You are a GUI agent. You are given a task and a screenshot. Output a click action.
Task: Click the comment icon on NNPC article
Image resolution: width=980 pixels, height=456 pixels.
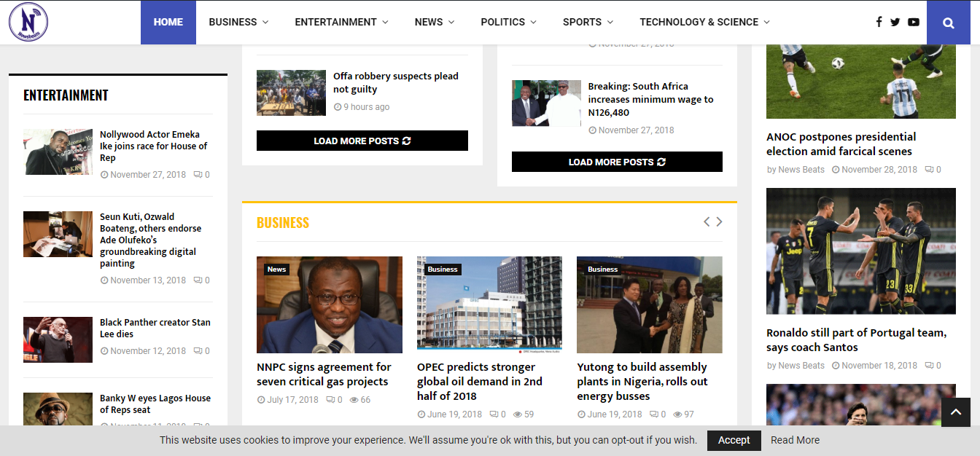332,399
